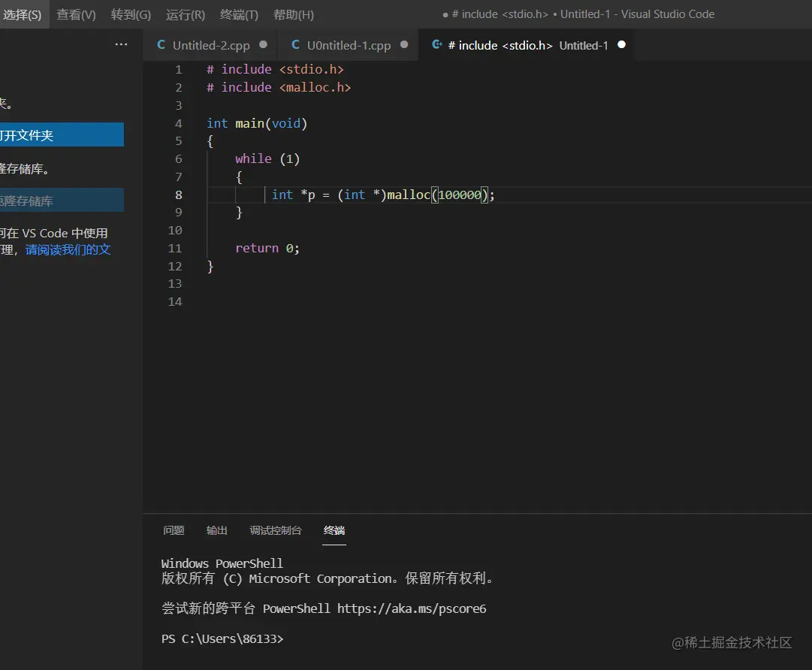Open the 终端(T) menu
The image size is (812, 670).
coord(239,14)
